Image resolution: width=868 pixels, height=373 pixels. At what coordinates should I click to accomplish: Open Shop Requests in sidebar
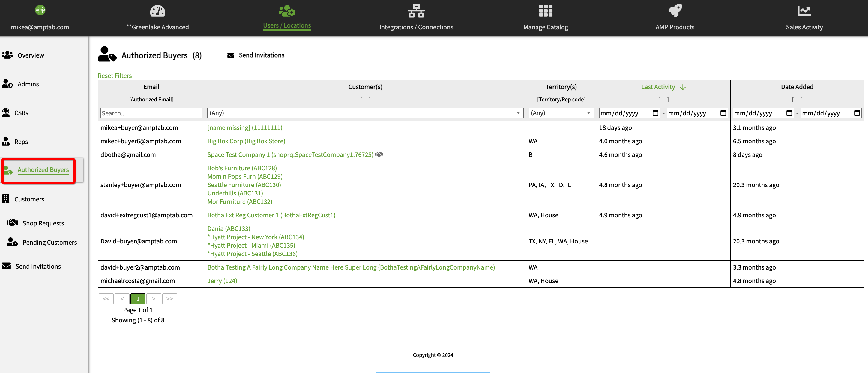pos(43,223)
